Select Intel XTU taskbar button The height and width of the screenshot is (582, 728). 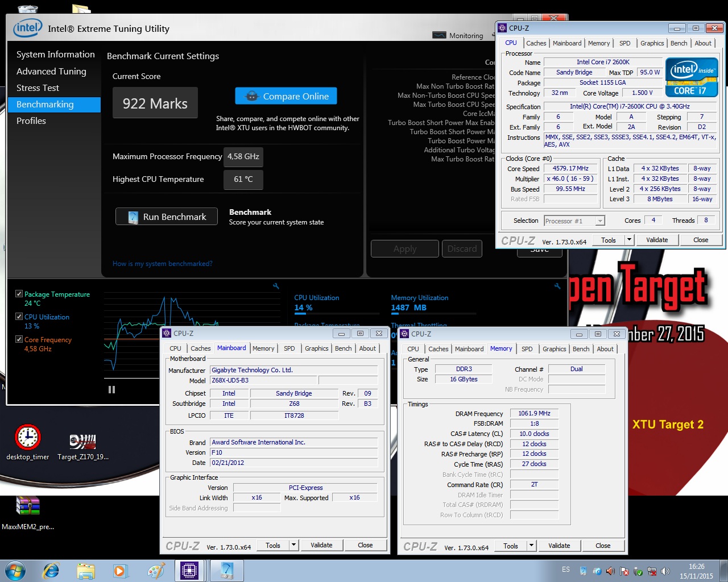[x=226, y=570]
